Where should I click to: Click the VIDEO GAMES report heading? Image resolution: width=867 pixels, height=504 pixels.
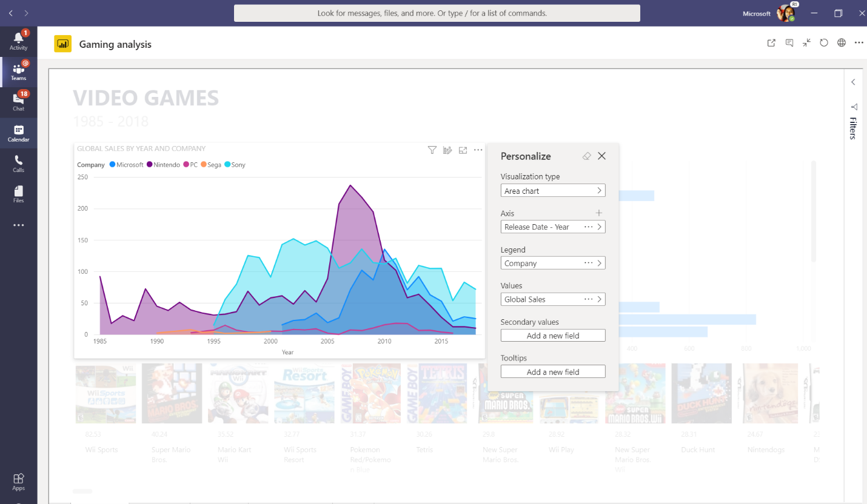click(146, 98)
